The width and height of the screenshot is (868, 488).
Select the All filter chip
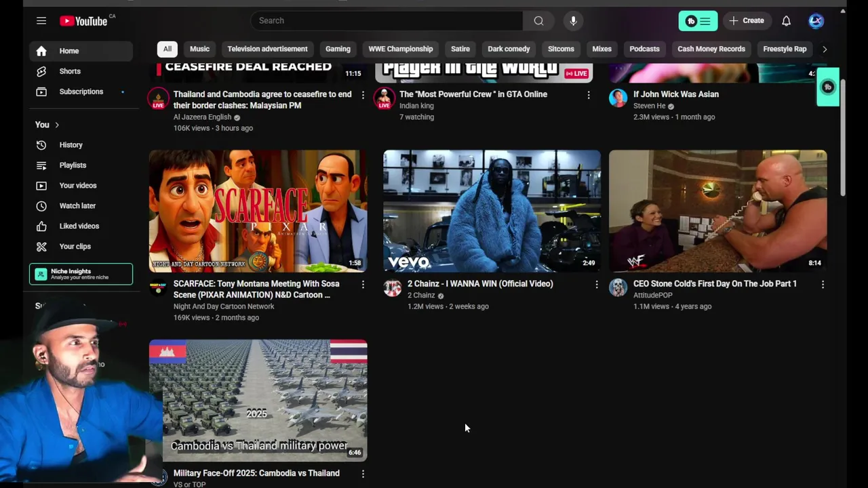tap(167, 49)
